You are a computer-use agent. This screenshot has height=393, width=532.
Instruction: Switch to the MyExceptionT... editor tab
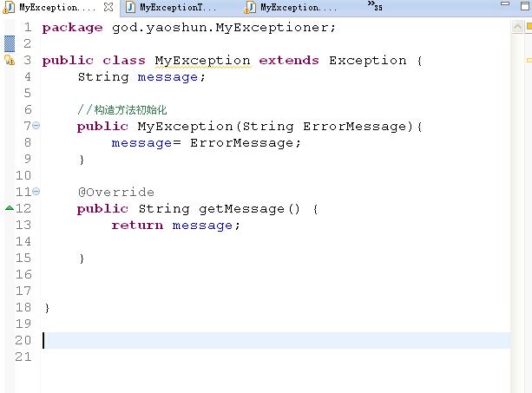pos(178,7)
